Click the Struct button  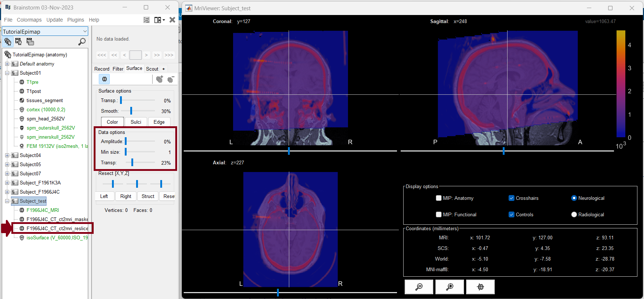(148, 196)
